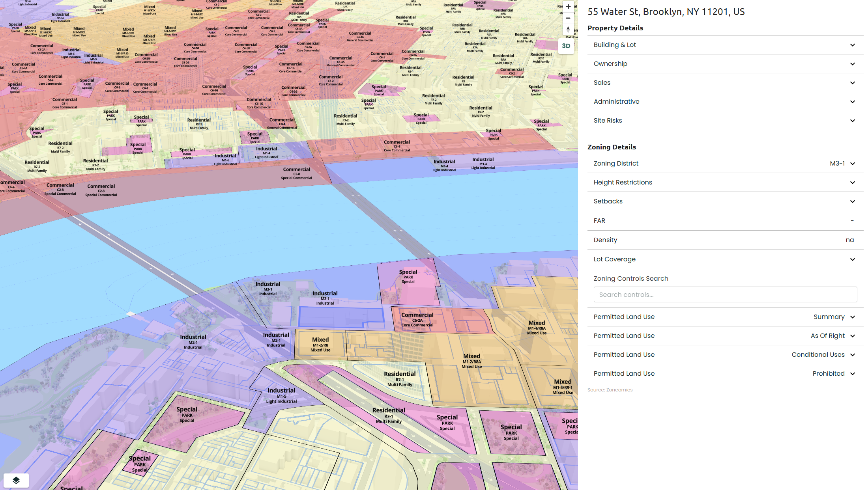The image size is (868, 490).
Task: Toggle the 3D map view button
Action: click(566, 46)
